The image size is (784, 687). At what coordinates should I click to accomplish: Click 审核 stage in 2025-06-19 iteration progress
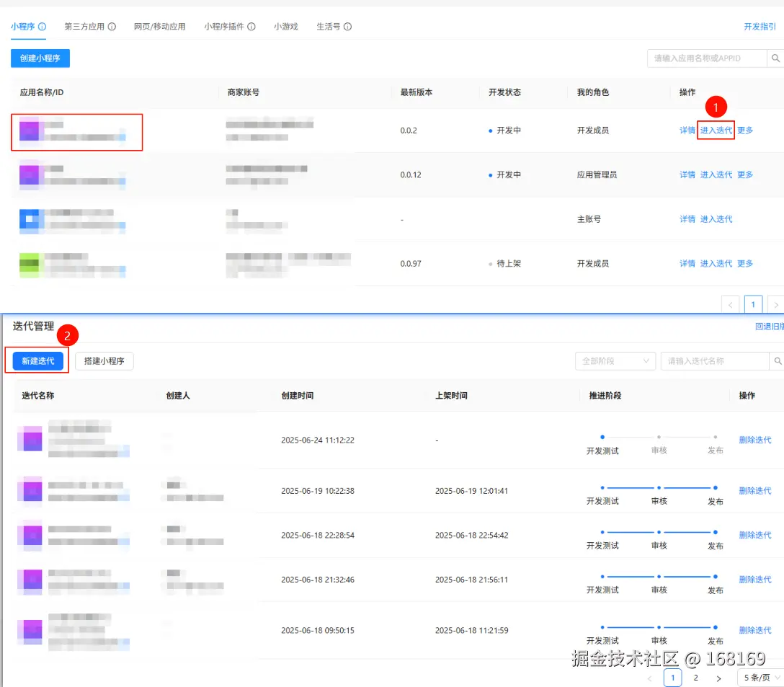tap(659, 501)
